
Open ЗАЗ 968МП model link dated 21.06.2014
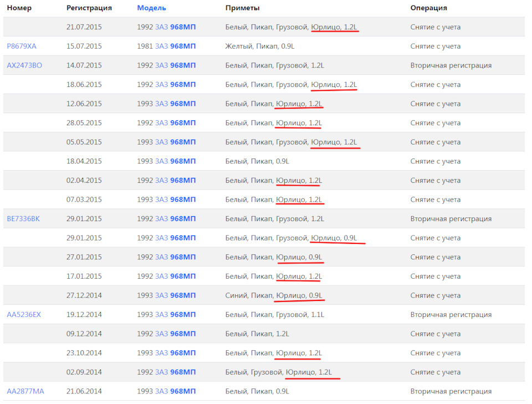tap(176, 391)
